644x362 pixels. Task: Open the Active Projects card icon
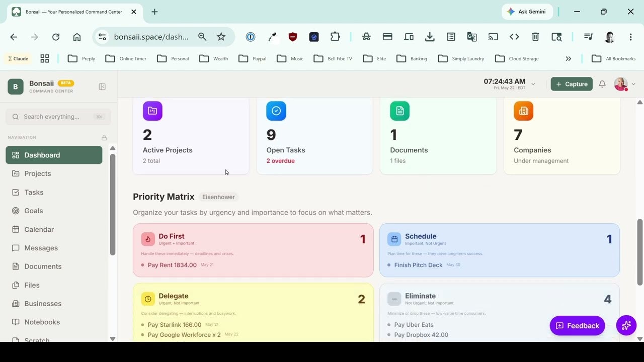152,111
